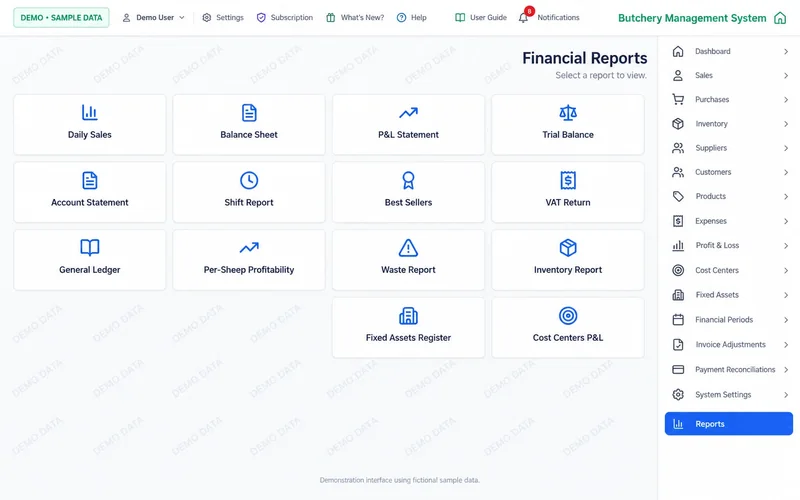Click the Fixed Assets Register building icon

[408, 316]
